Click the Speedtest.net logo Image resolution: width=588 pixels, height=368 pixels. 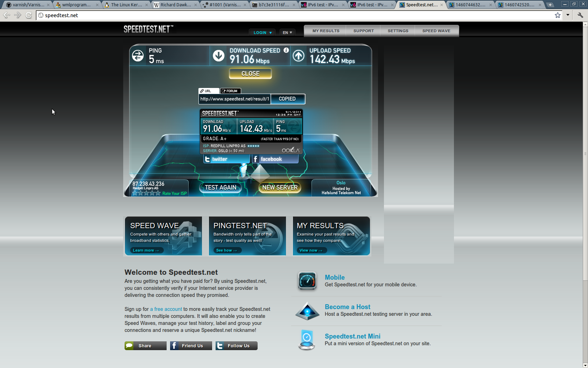click(x=148, y=29)
